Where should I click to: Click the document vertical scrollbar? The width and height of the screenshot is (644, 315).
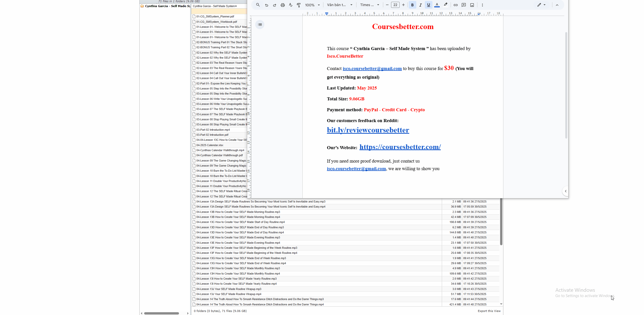coord(566,85)
